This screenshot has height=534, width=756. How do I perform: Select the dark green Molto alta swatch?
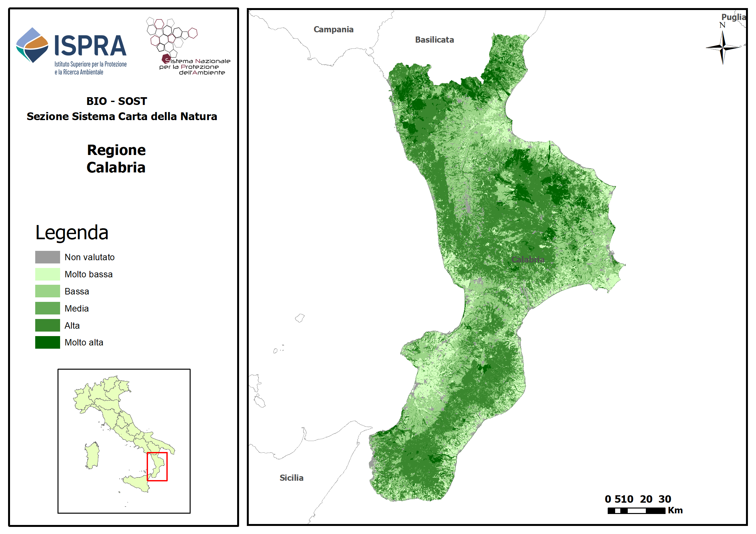(47, 343)
